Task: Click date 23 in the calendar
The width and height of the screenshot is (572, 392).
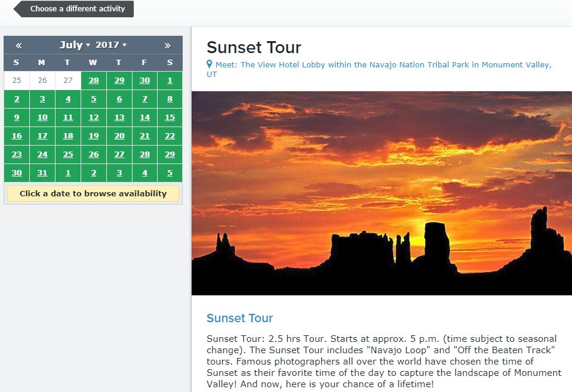Action: [x=17, y=155]
